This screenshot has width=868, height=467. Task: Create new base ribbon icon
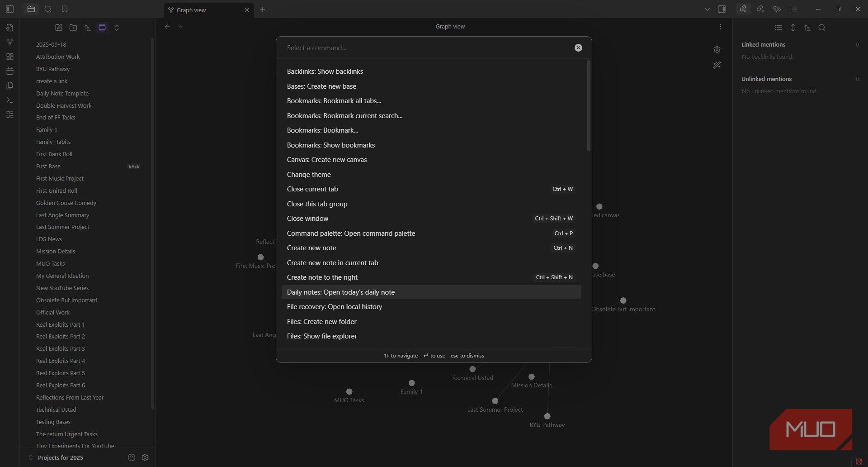pos(10,114)
